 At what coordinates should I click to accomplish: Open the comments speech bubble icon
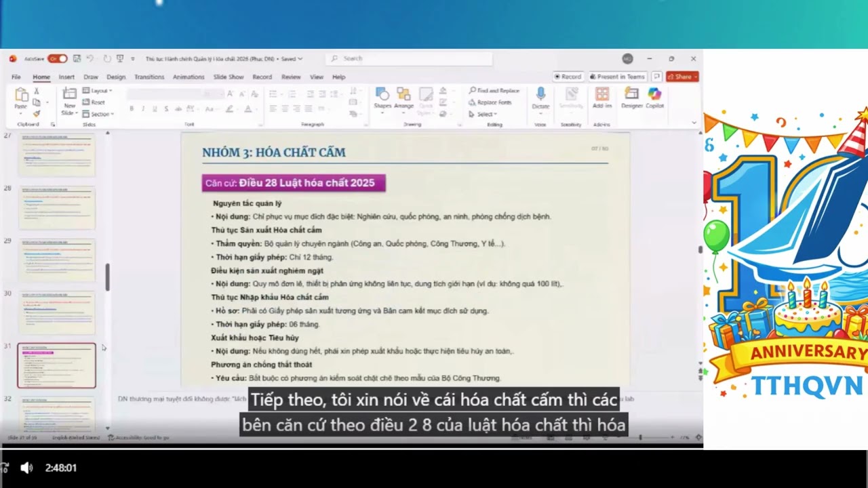[656, 77]
